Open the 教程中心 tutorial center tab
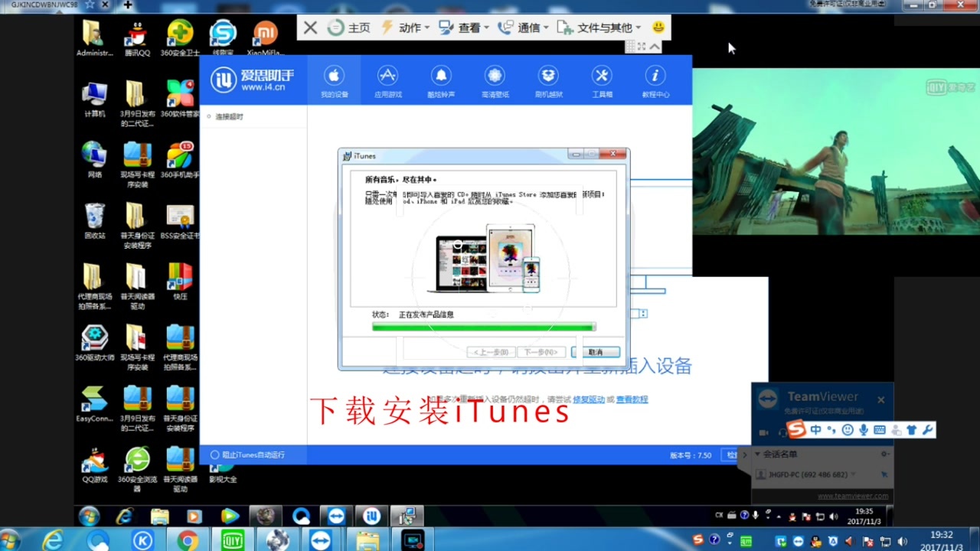Screen dimensions: 980x551 tap(655, 81)
